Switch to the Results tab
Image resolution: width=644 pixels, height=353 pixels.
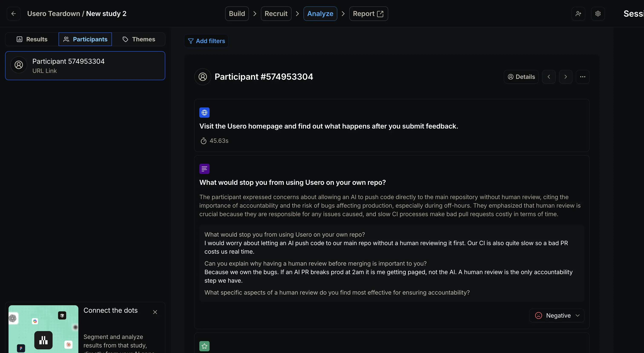click(x=32, y=39)
